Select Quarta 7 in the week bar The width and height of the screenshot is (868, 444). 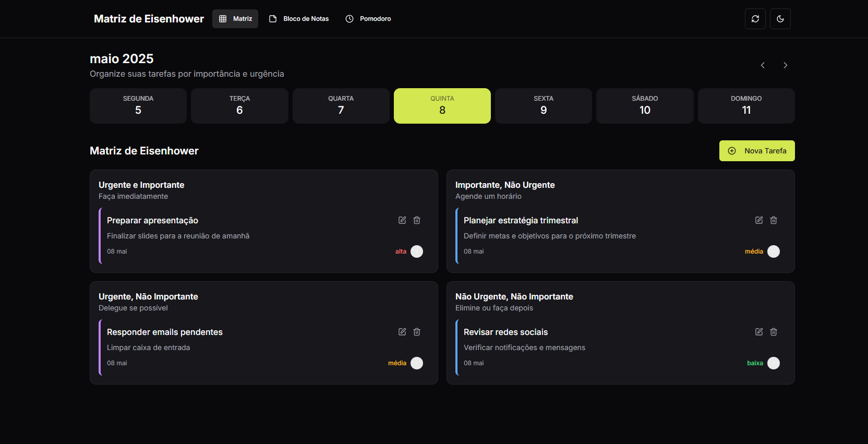pyautogui.click(x=341, y=106)
